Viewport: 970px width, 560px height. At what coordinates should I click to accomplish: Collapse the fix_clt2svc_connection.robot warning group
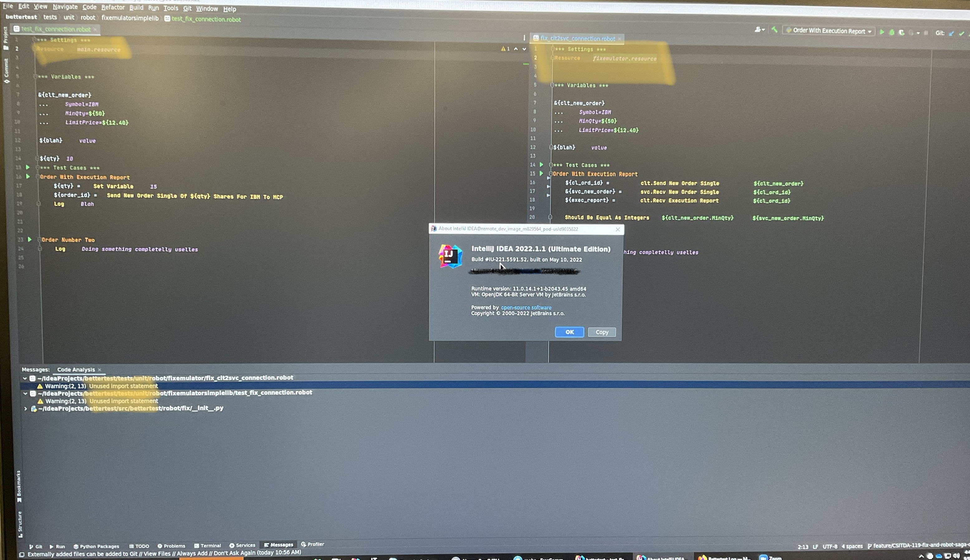point(25,378)
